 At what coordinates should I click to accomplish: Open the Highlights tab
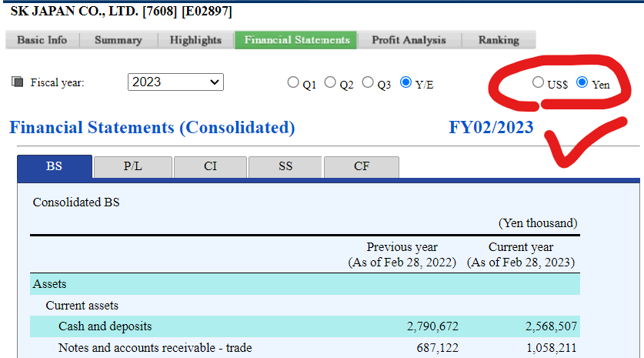pyautogui.click(x=196, y=40)
